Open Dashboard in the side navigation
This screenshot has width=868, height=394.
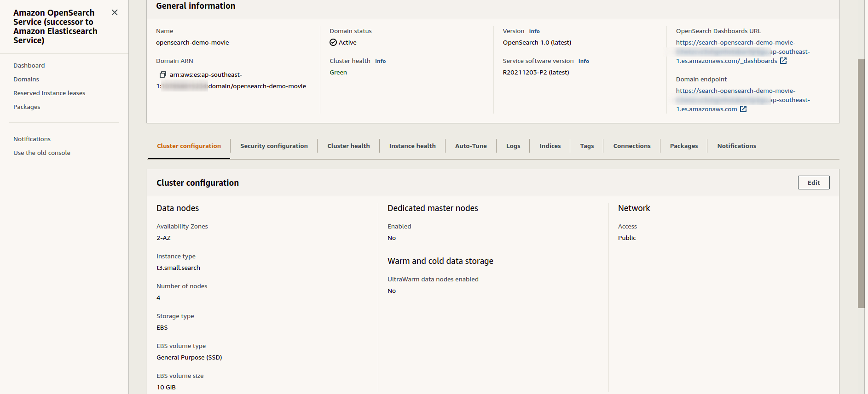point(29,65)
